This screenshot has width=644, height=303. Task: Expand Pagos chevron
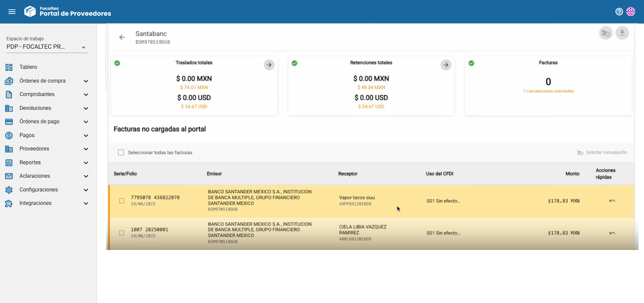tap(86, 136)
